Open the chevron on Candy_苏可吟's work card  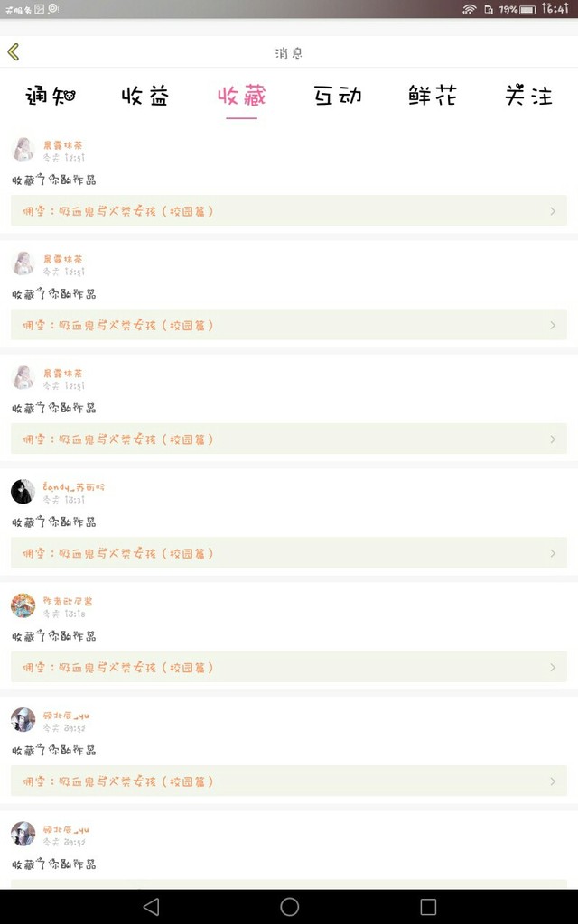tap(553, 553)
